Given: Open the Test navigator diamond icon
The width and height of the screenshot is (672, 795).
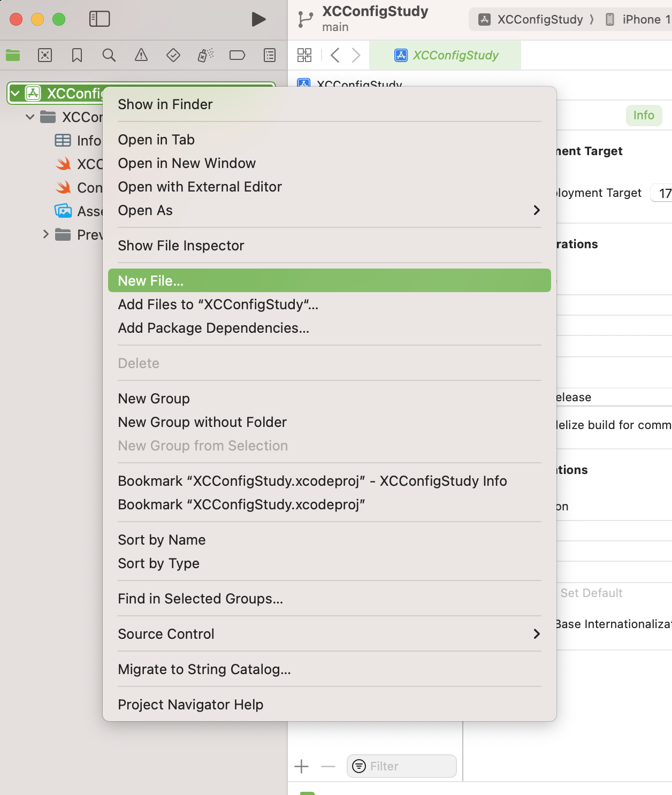Looking at the screenshot, I should click(173, 55).
